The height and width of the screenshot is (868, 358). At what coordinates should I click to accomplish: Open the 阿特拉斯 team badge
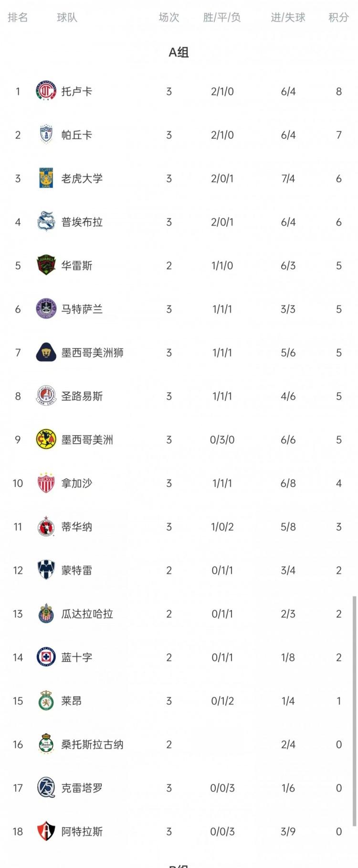coord(46,831)
